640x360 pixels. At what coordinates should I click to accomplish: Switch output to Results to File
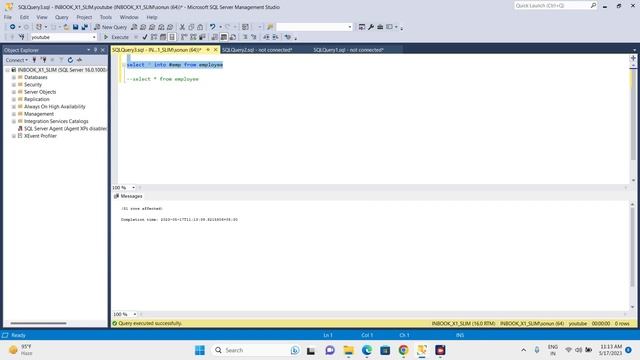pos(233,37)
